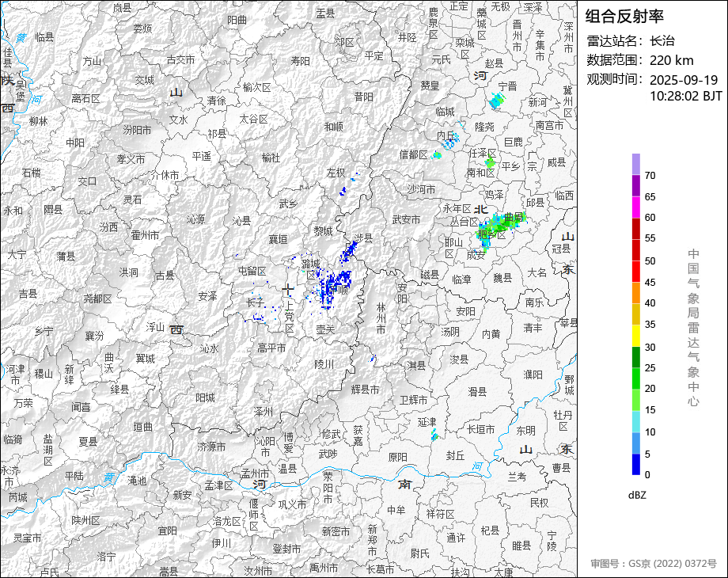
Task: Click the 长垣市 city label
Action: point(480,429)
